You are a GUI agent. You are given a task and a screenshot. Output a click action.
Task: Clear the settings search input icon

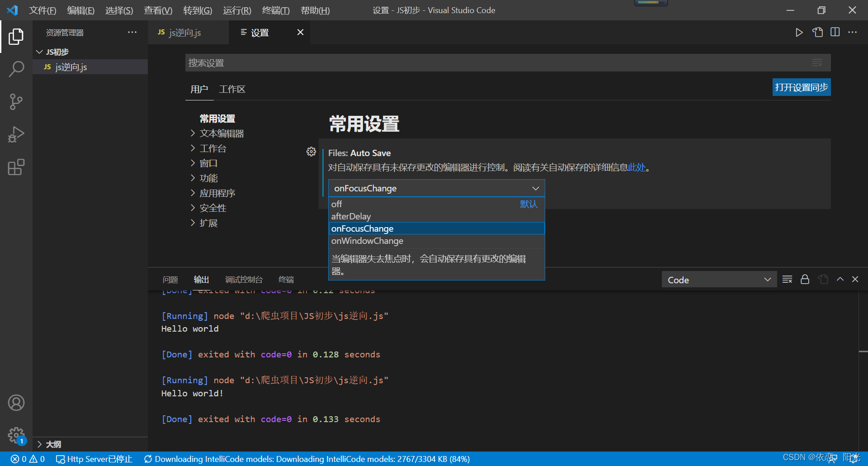click(x=817, y=62)
